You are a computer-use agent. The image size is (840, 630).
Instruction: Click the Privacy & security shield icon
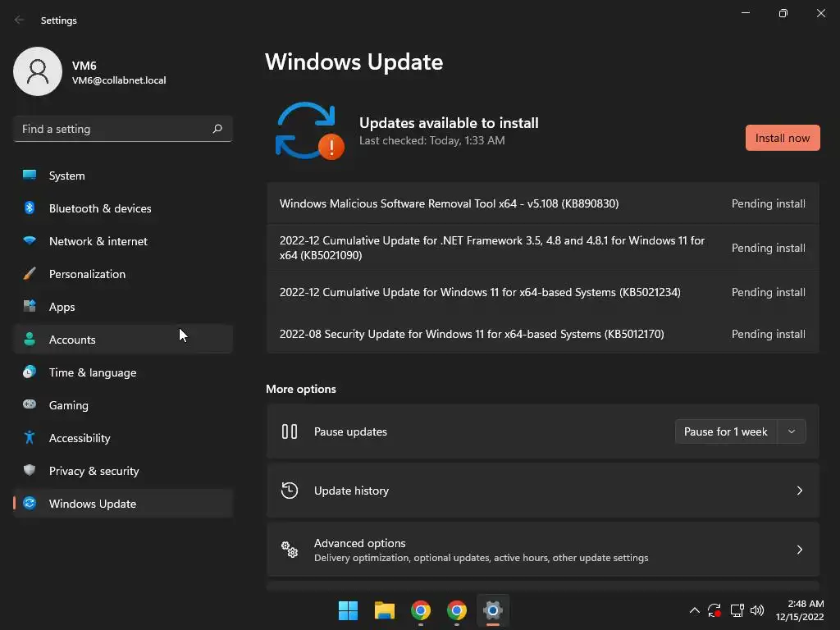click(30, 470)
